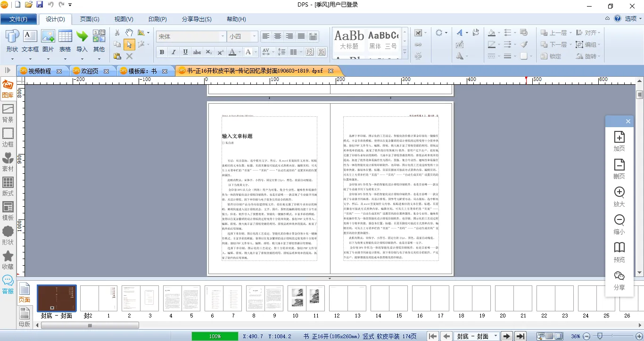Click 加页 add page icon

coord(619,141)
